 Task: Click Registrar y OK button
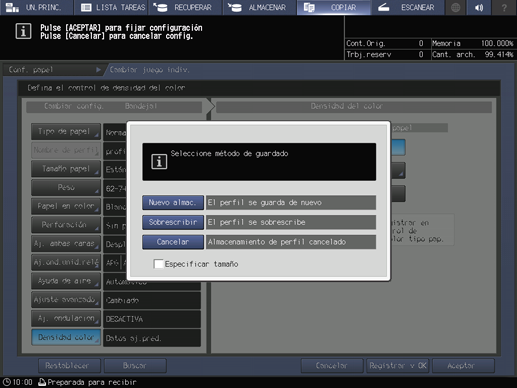(397, 366)
